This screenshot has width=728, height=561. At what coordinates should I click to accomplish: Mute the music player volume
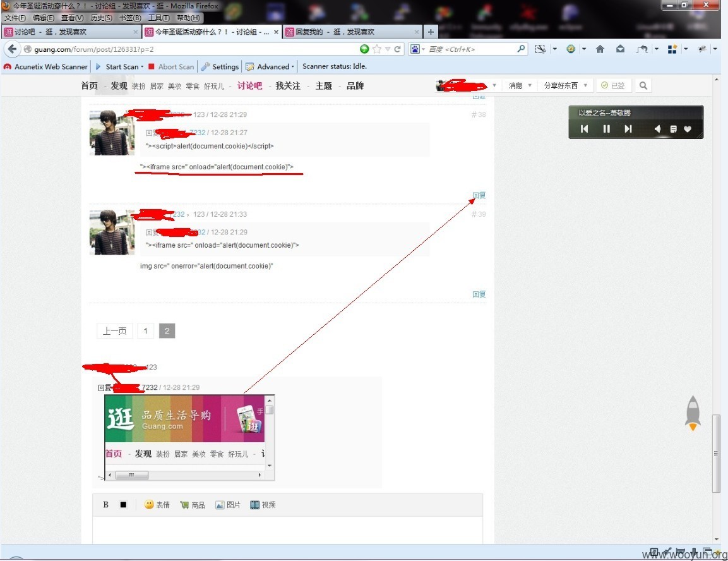(657, 129)
